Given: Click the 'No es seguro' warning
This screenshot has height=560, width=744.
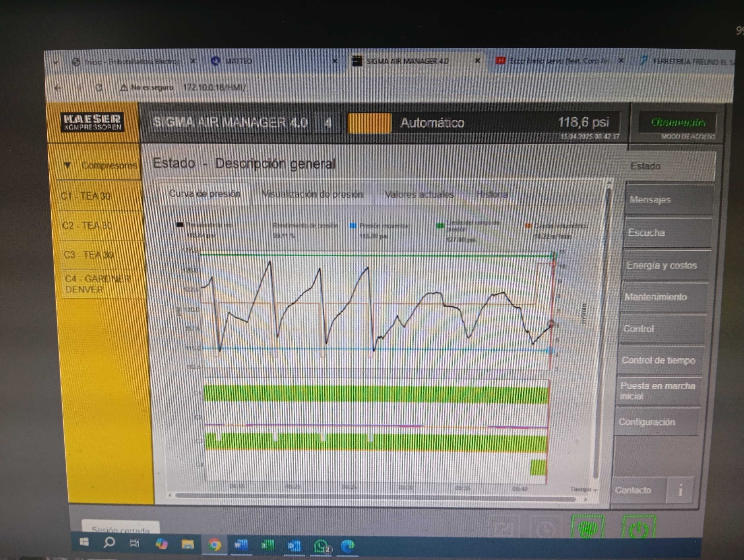Looking at the screenshot, I should click(147, 87).
